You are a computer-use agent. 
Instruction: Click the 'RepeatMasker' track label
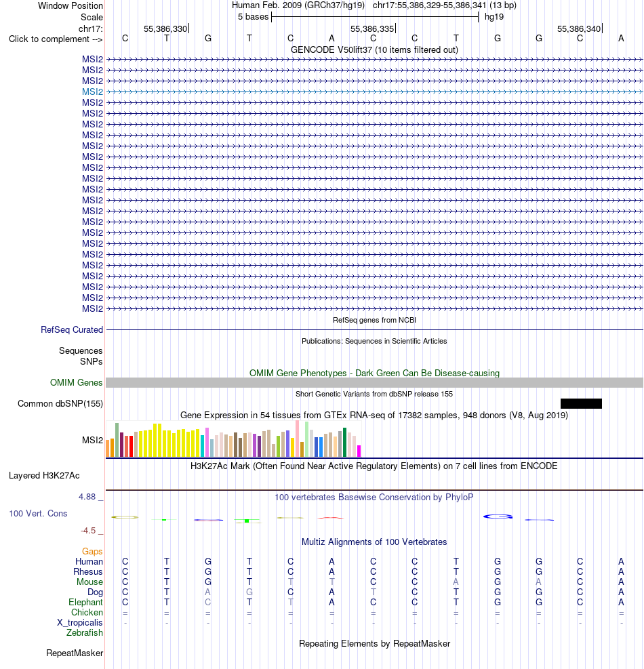click(75, 653)
